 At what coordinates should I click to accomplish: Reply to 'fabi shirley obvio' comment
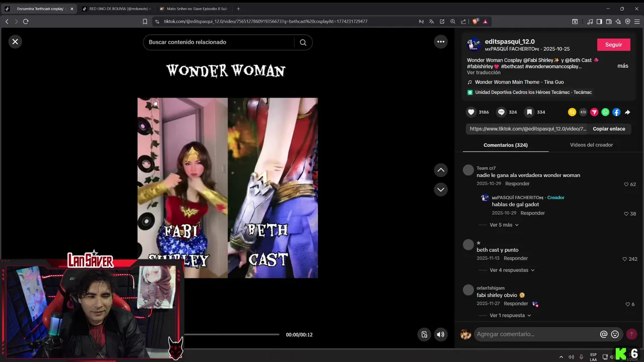(516, 303)
